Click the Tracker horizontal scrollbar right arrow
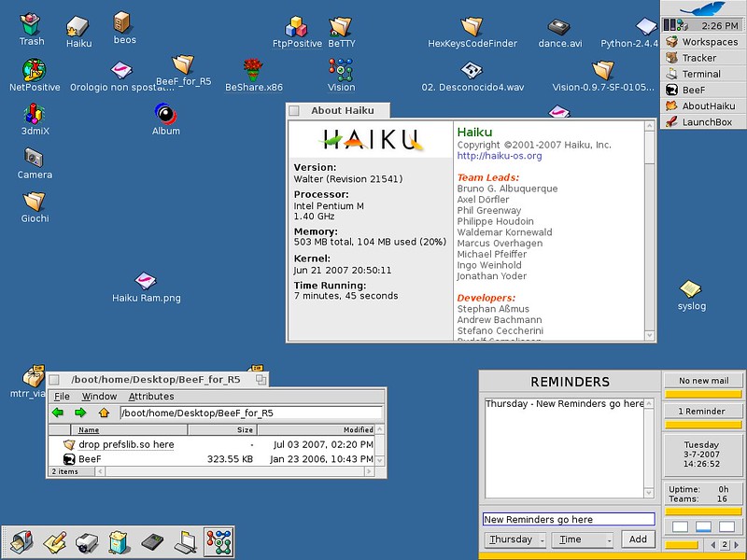Viewport: 747px width, 560px height. click(369, 471)
